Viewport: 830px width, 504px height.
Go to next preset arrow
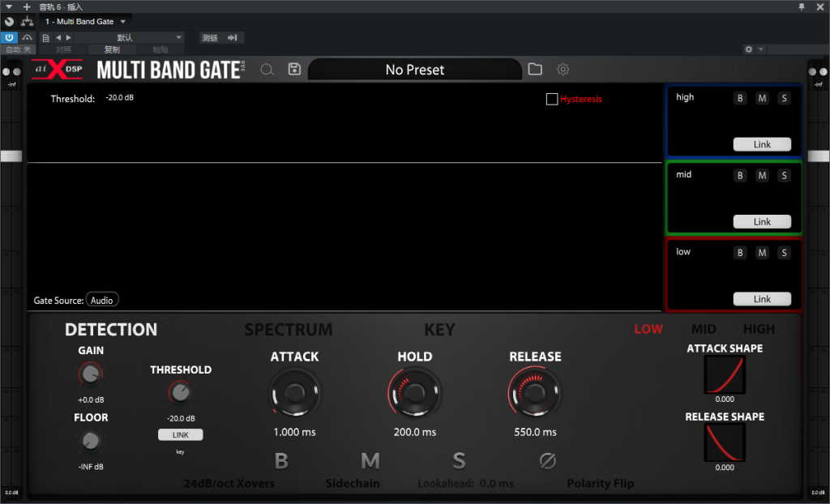(x=68, y=37)
